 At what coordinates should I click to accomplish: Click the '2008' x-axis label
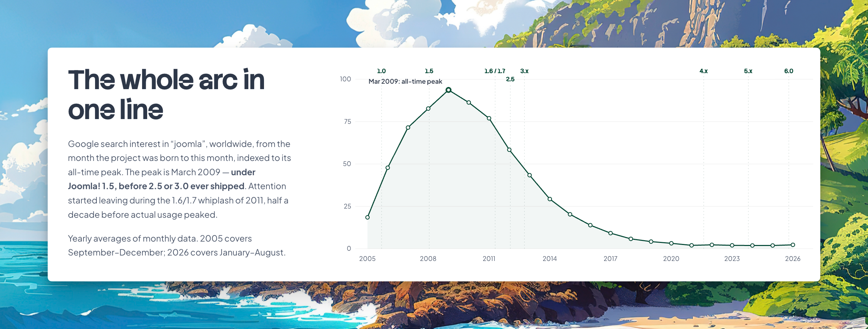(428, 259)
